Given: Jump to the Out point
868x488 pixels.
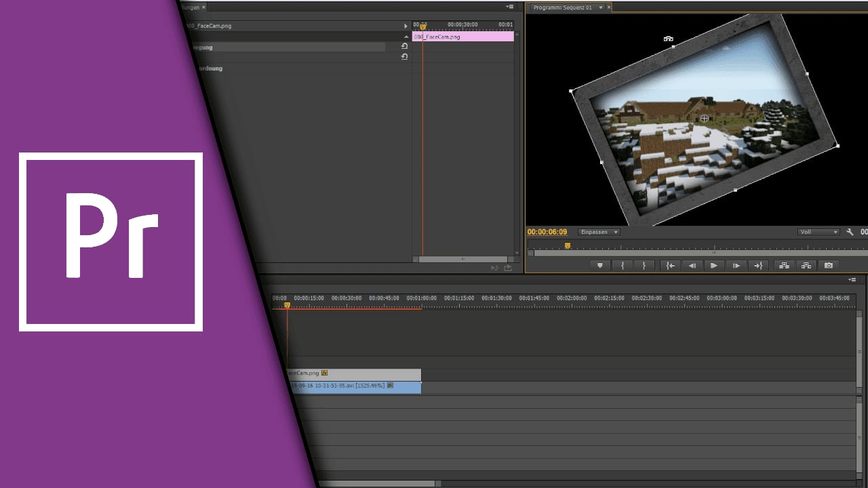Looking at the screenshot, I should click(758, 266).
